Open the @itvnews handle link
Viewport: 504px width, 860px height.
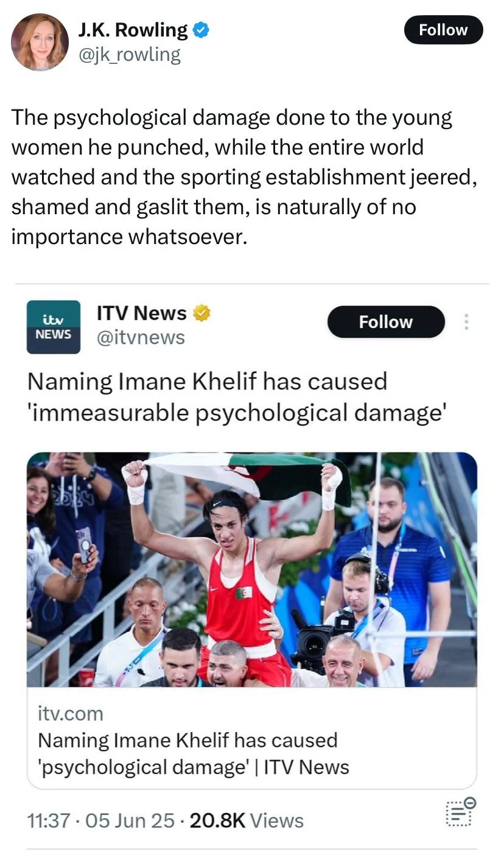click(141, 337)
